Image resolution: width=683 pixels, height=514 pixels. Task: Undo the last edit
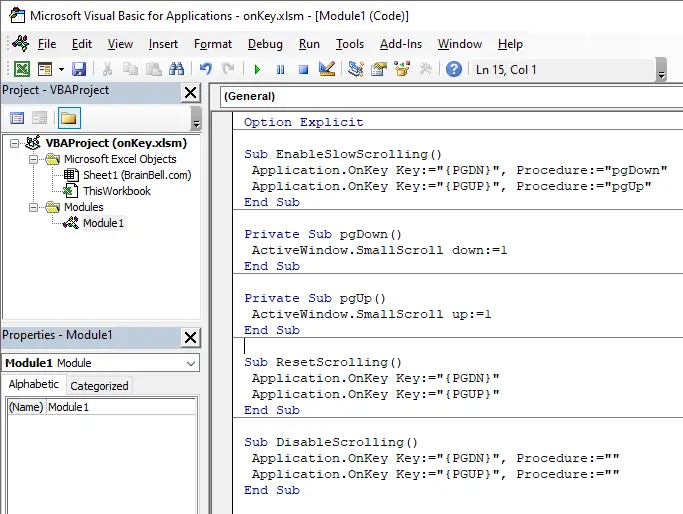(x=206, y=69)
